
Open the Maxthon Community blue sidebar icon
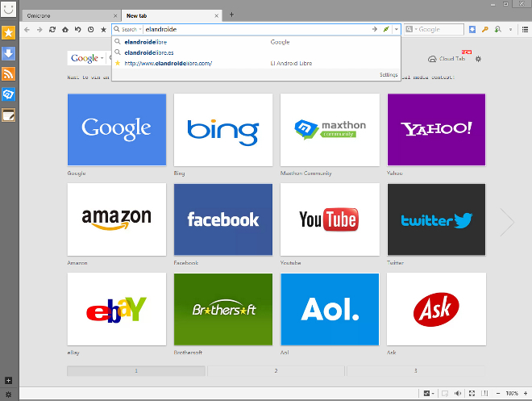9,94
